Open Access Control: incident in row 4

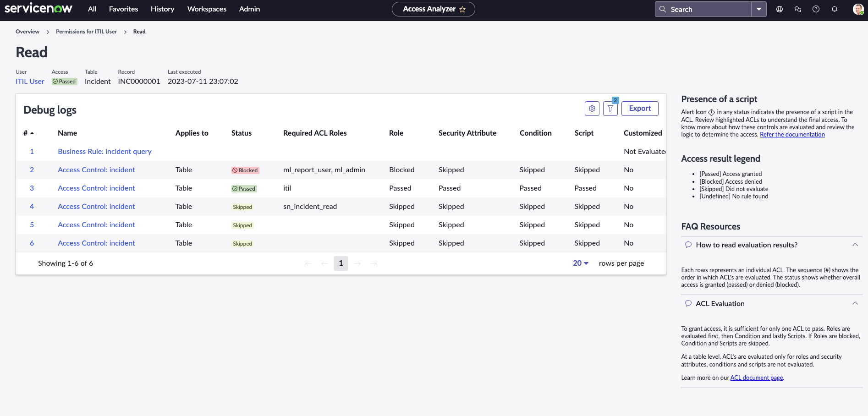tap(96, 207)
